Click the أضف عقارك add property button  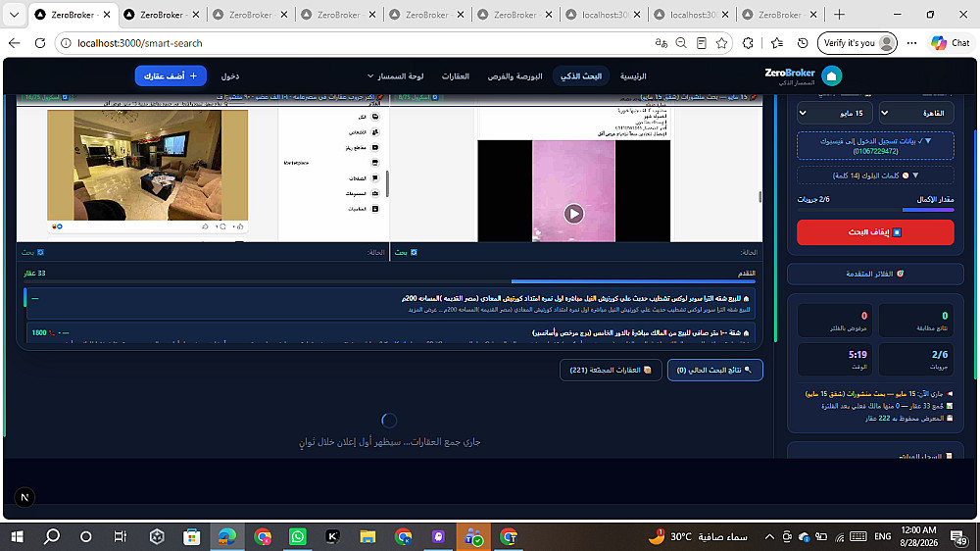171,75
